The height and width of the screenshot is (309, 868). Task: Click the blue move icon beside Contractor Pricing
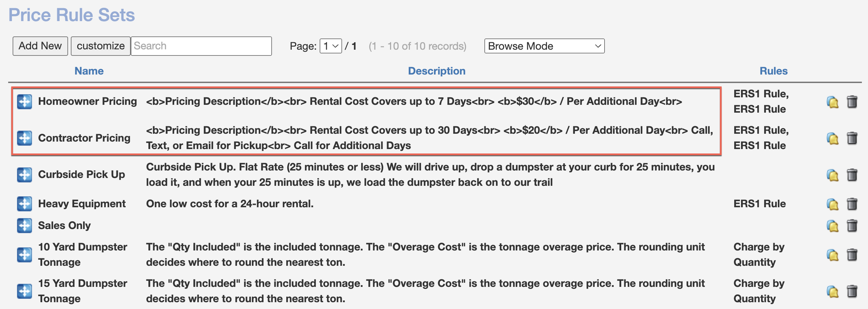(25, 138)
